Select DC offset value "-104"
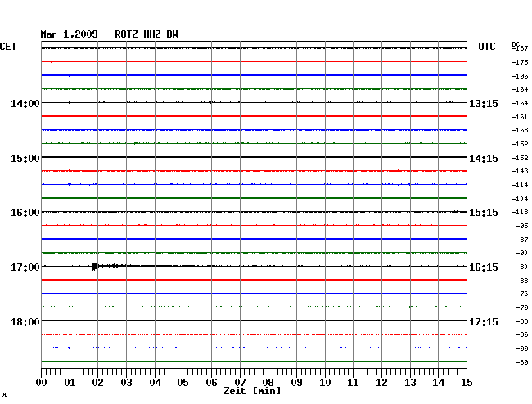Image resolution: width=532 pixels, height=404 pixels. point(520,199)
